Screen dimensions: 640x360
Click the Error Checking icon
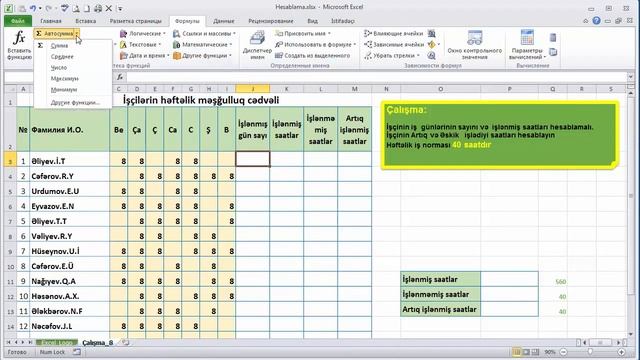tap(431, 44)
